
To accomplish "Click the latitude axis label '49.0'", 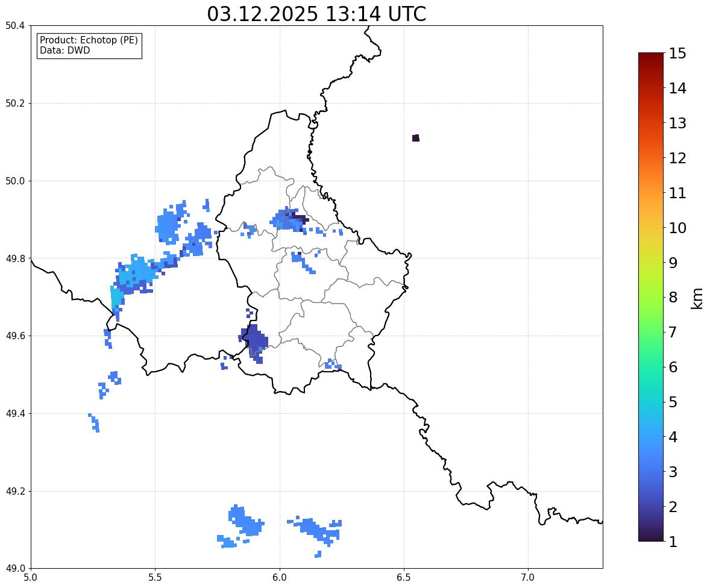I will coord(15,569).
